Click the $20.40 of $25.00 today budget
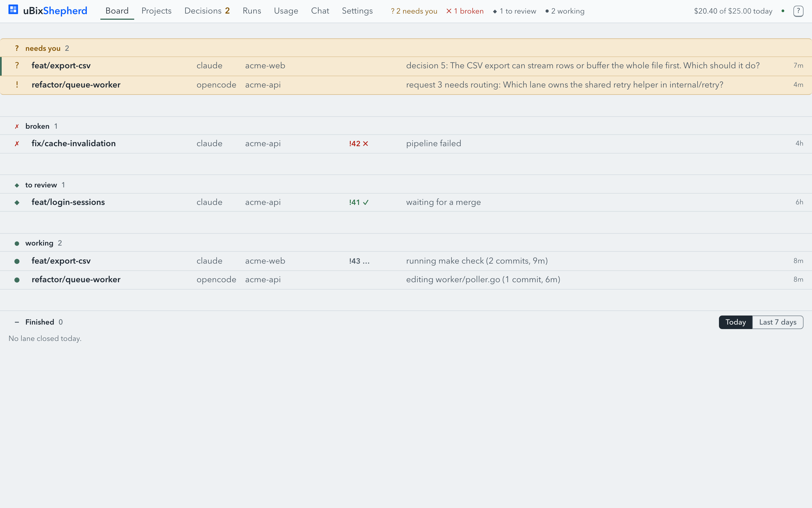The image size is (812, 508). (733, 11)
